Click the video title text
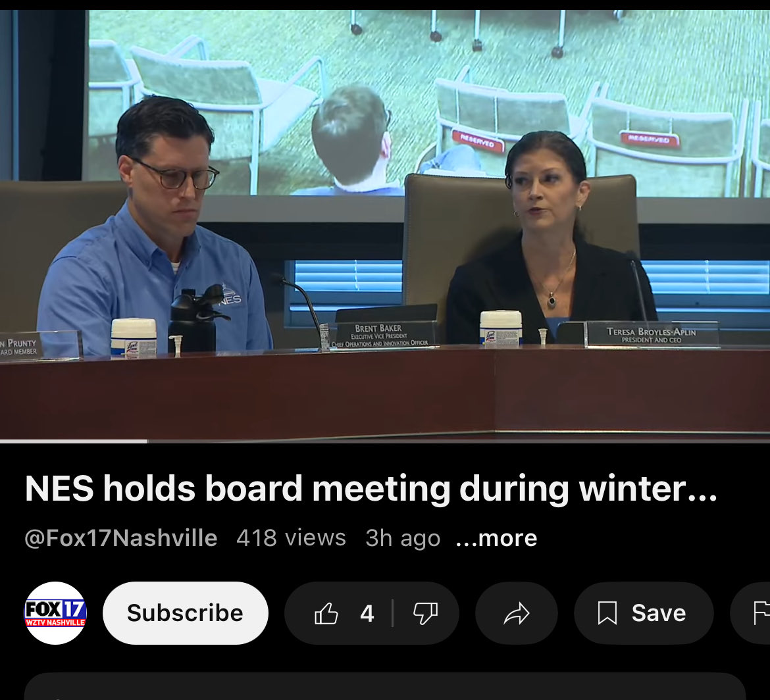 pos(371,488)
